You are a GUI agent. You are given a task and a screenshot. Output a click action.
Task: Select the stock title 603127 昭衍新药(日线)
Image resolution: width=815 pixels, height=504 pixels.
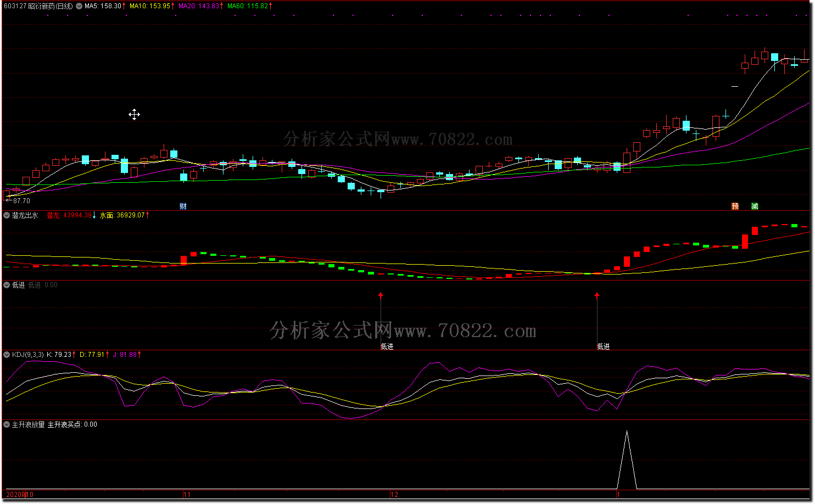coord(38,6)
